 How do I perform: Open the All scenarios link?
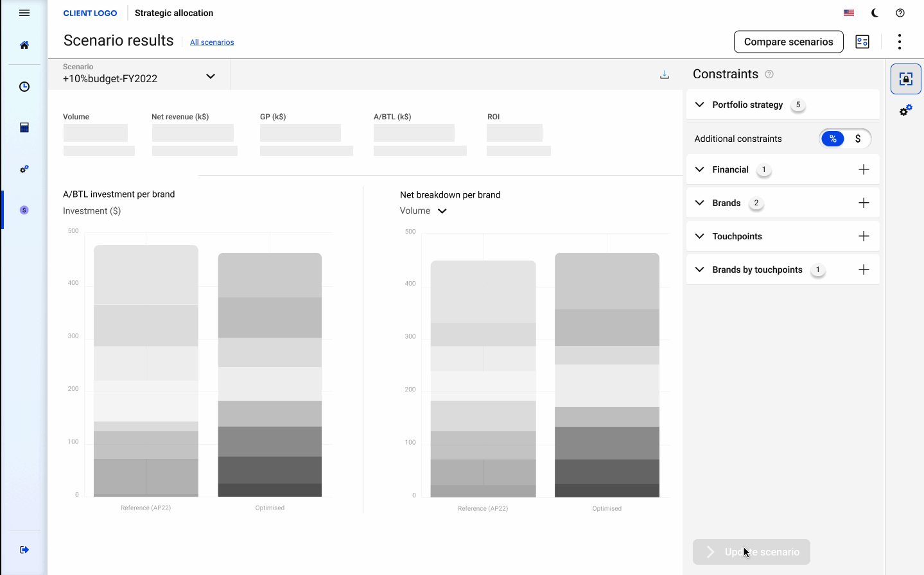point(212,42)
